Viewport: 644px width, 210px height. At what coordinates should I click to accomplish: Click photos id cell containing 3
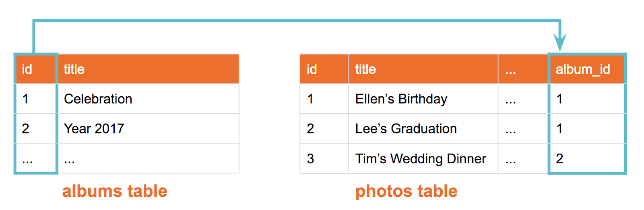pos(324,158)
